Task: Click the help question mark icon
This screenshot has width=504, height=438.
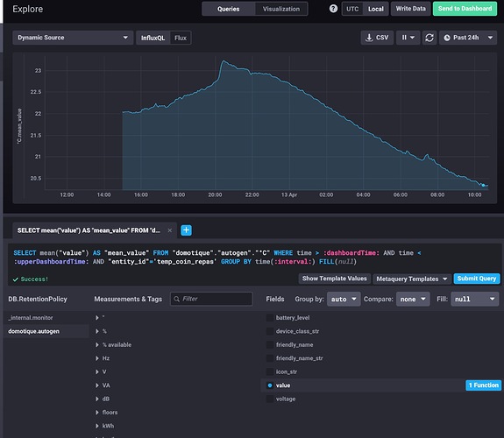Action: pyautogui.click(x=333, y=9)
